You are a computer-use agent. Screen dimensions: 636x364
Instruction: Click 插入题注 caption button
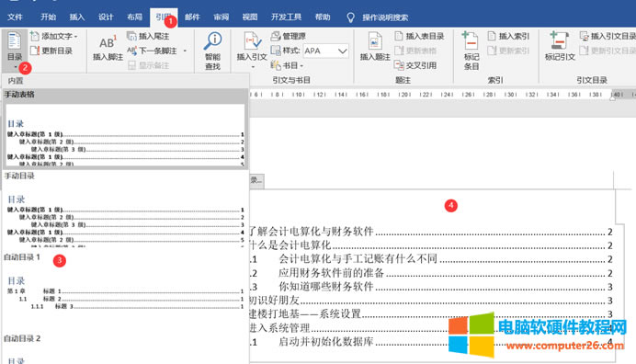click(x=375, y=48)
